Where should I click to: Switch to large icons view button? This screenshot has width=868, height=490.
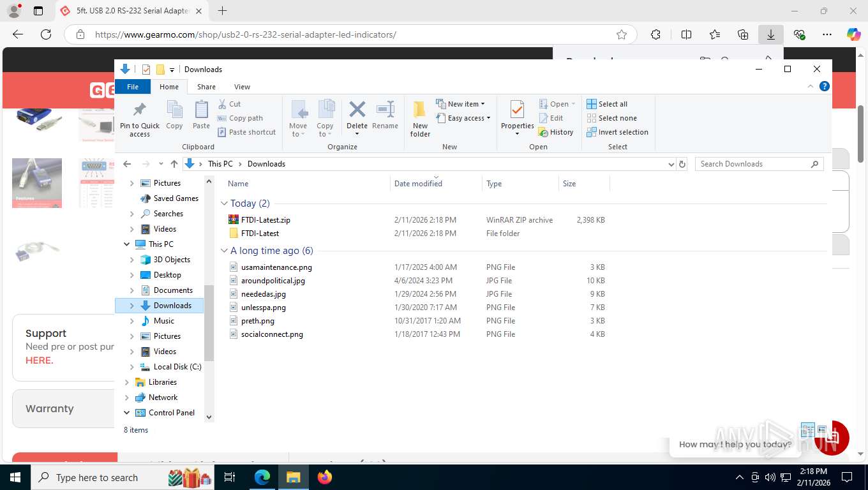(821, 430)
